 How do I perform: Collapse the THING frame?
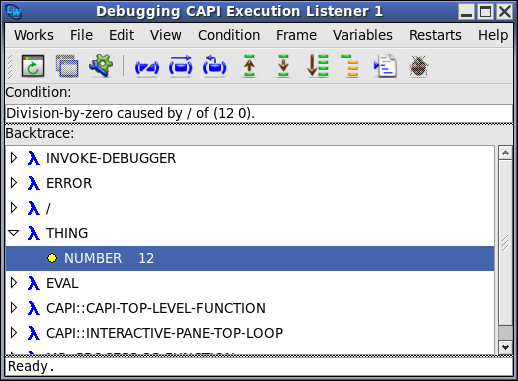point(14,233)
